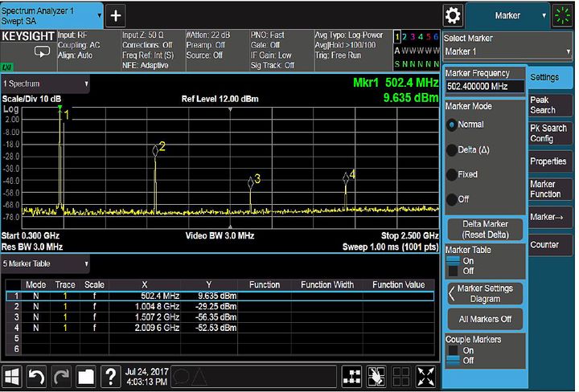Select the Delta marker mode

tap(451, 150)
